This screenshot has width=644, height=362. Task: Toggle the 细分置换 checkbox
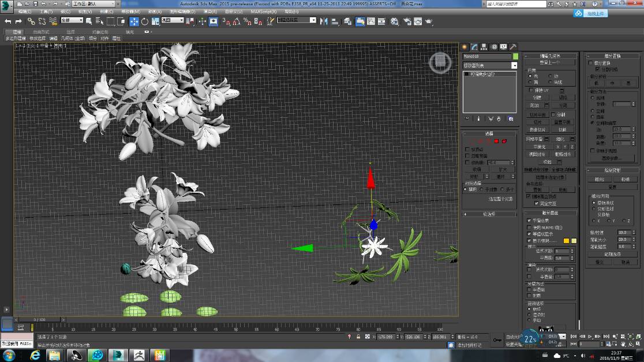[x=590, y=63]
